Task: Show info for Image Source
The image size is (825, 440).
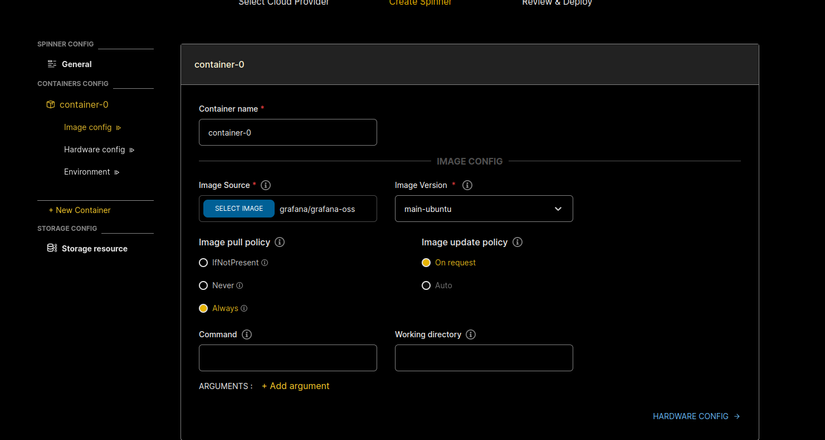Action: pos(266,185)
